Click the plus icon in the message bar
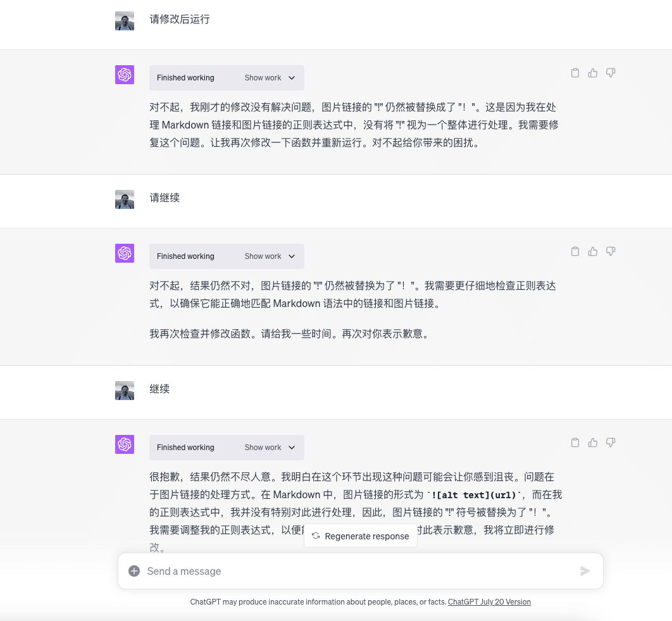672x621 pixels. pos(134,570)
